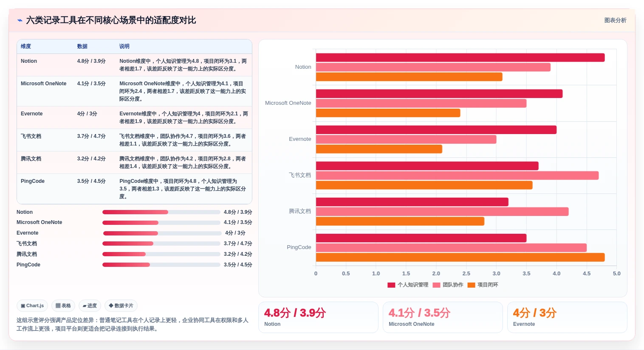Click Microsoft OneNote 团队协作 pink bar
Screen dimensions: 644x350
click(421, 103)
